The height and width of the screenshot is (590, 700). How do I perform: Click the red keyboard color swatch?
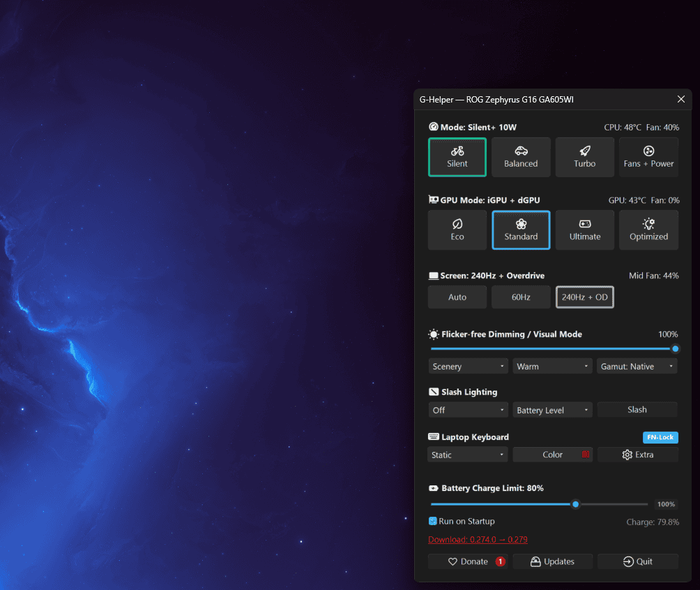point(585,454)
